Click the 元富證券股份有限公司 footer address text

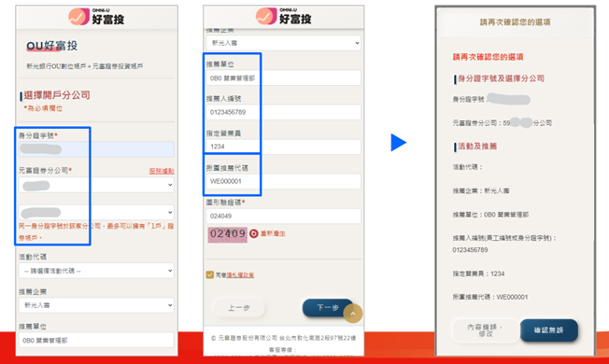(284, 339)
